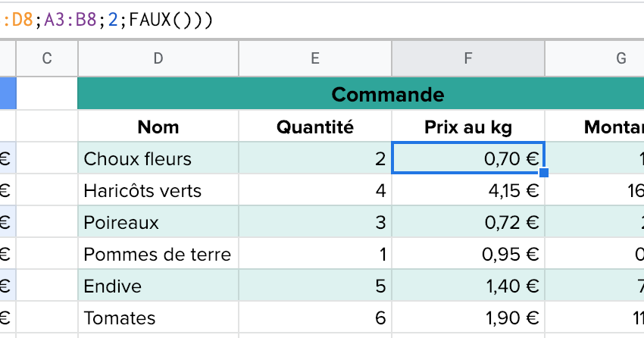Select the Choux fleurs cell

[158, 159]
